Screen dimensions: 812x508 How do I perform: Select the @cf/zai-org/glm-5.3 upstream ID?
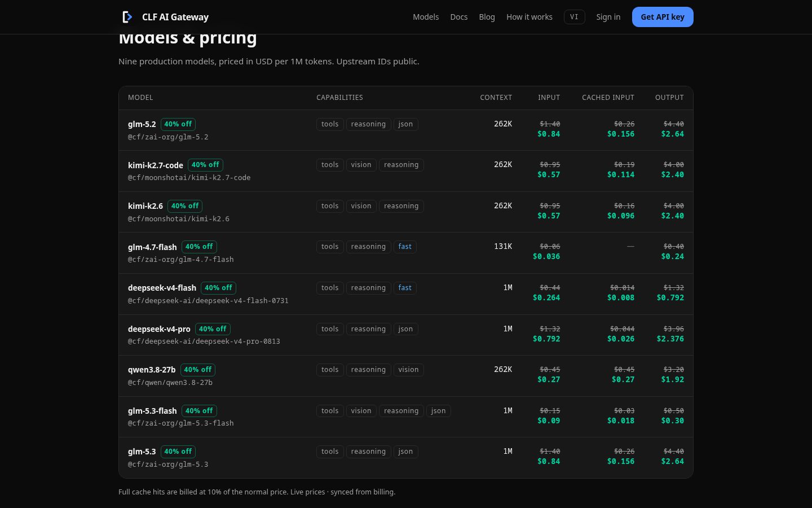(x=168, y=465)
